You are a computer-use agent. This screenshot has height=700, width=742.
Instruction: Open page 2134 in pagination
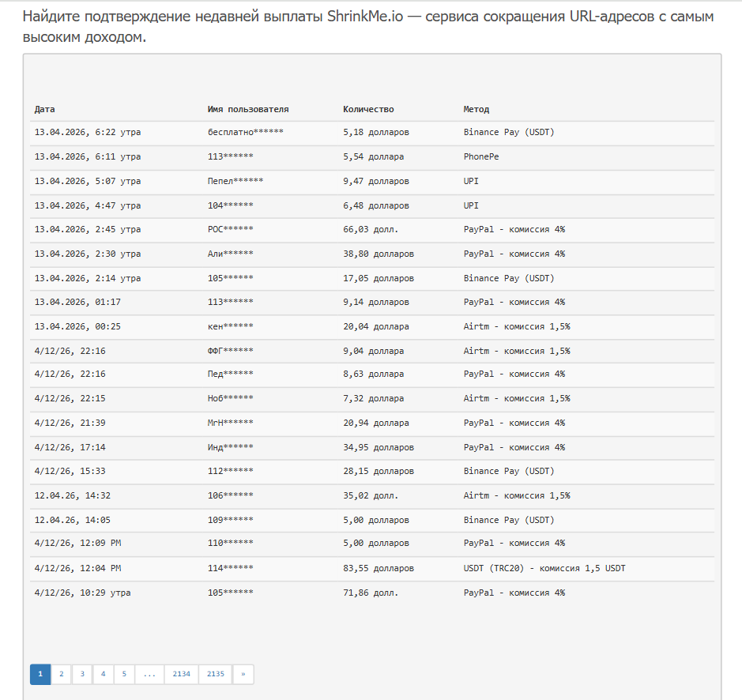click(x=182, y=674)
